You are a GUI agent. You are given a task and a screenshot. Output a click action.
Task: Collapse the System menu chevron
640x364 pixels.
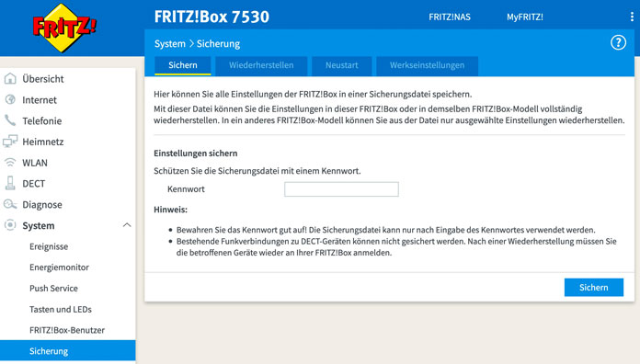coord(127,225)
